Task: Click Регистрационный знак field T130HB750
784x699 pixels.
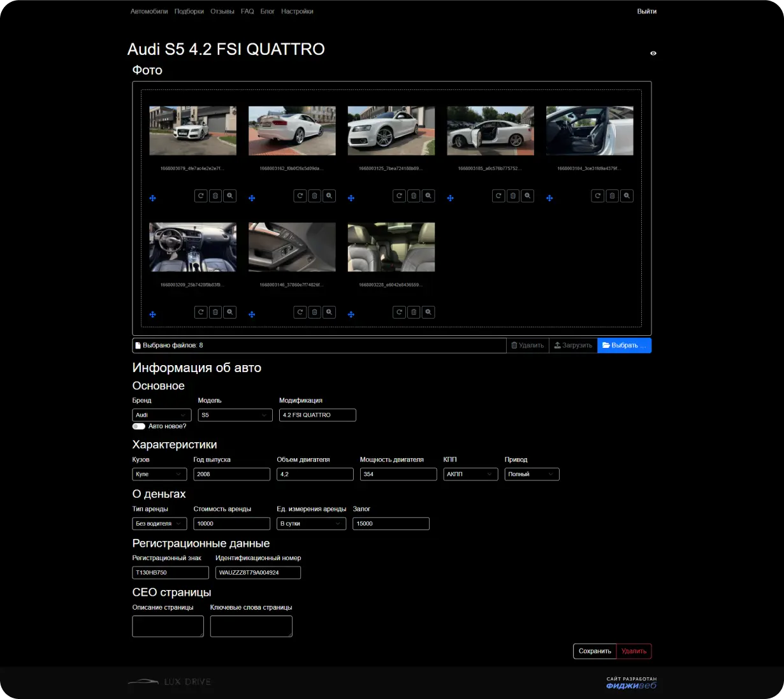Action: click(171, 573)
